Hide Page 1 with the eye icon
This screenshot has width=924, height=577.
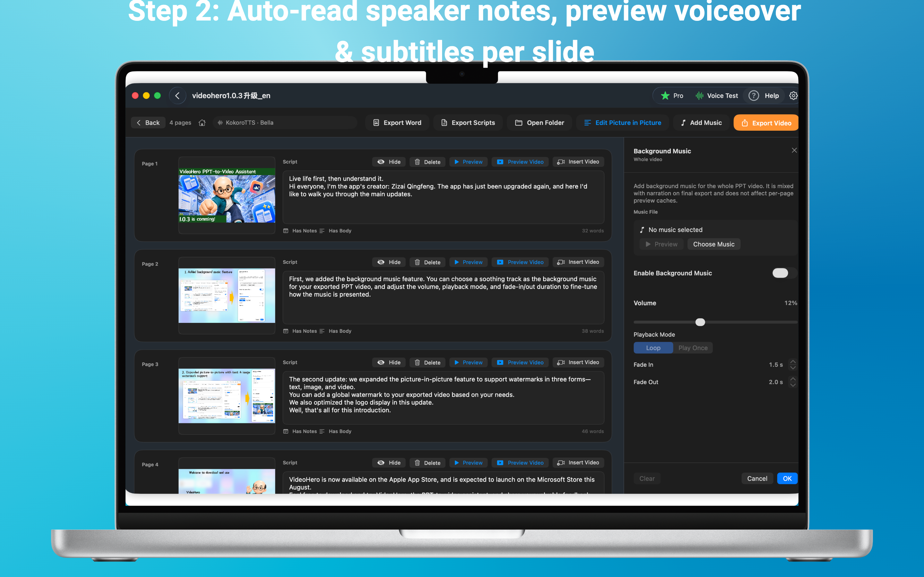pyautogui.click(x=381, y=162)
